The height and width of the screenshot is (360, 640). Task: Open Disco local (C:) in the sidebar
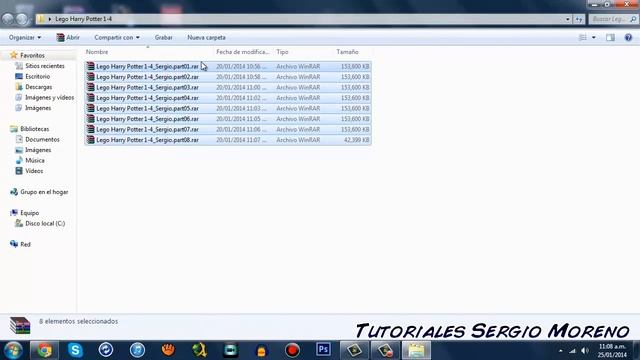point(45,224)
